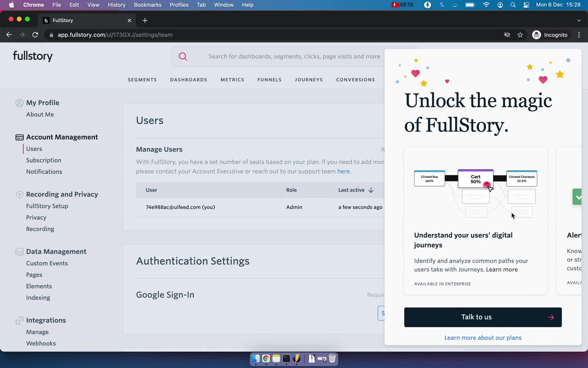Viewport: 588px width, 368px height.
Task: Click the Talk to us button
Action: click(x=483, y=317)
